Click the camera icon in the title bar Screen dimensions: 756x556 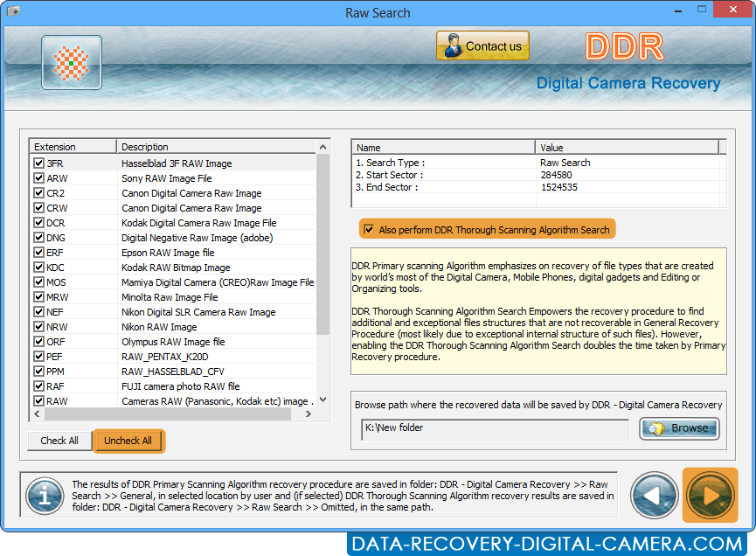pyautogui.click(x=13, y=12)
